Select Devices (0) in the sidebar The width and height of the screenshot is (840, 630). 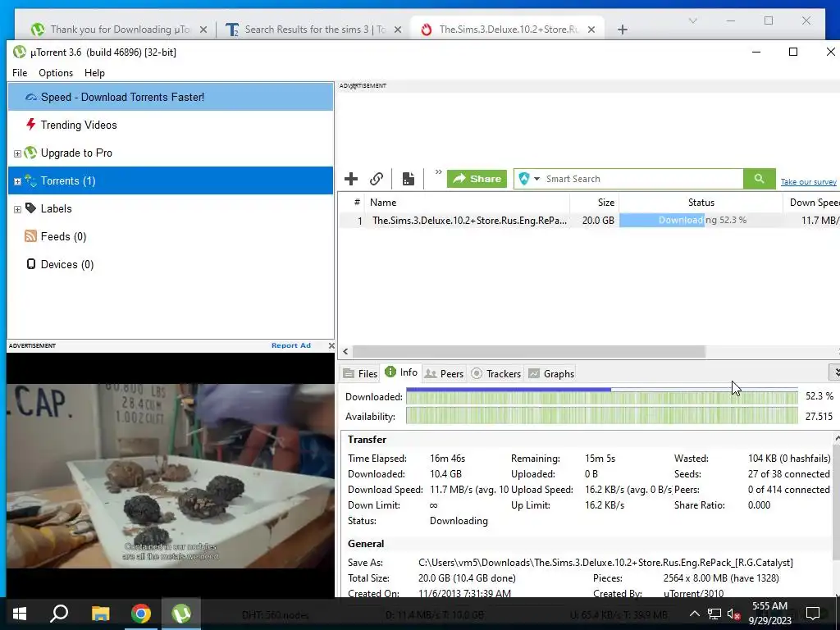click(67, 264)
